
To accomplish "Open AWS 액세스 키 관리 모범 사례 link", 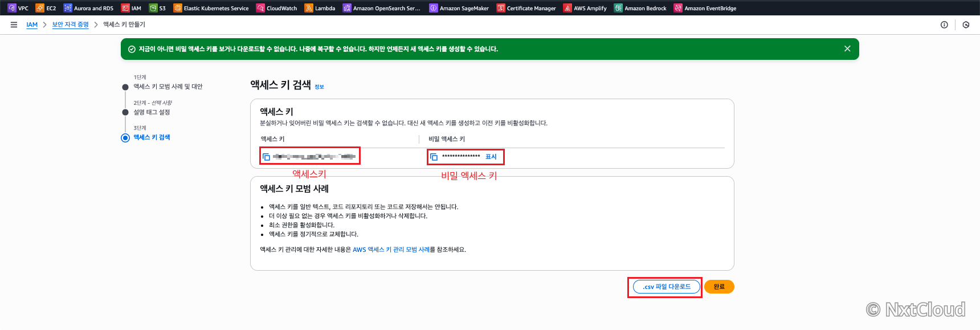I will pyautogui.click(x=391, y=250).
